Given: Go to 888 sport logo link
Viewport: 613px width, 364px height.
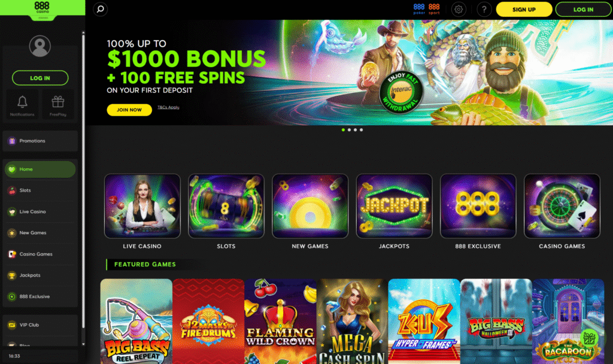Looking at the screenshot, I should (x=434, y=9).
